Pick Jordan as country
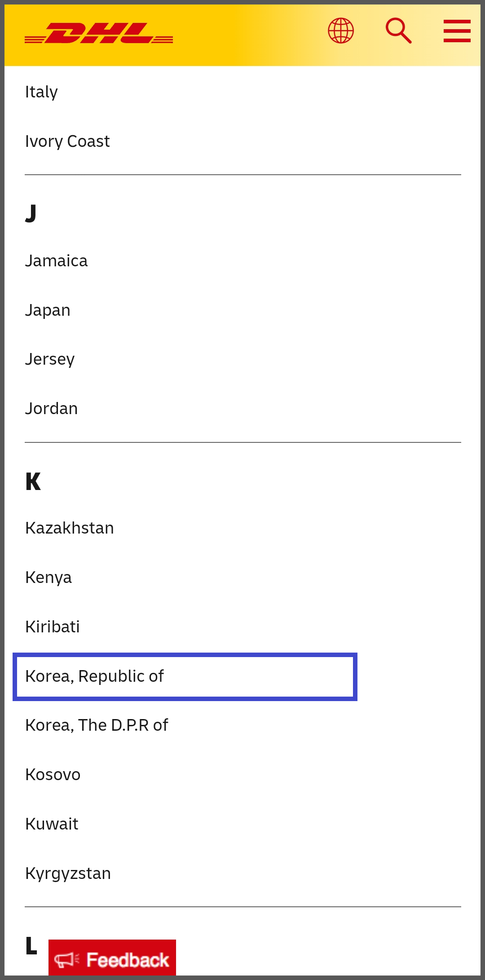 tap(51, 409)
